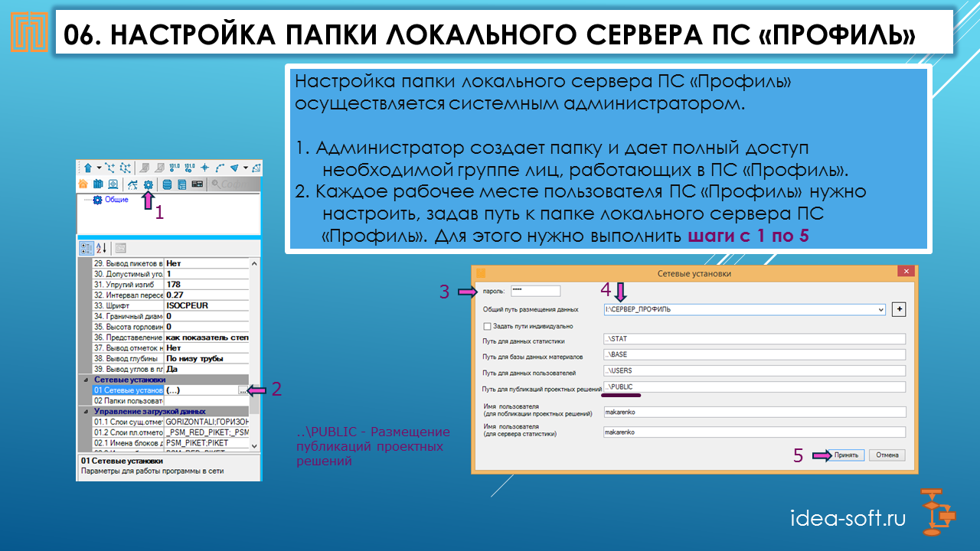Open dropdown arrow next to blue triangle icon
This screenshot has height=551, width=980.
coord(246,168)
